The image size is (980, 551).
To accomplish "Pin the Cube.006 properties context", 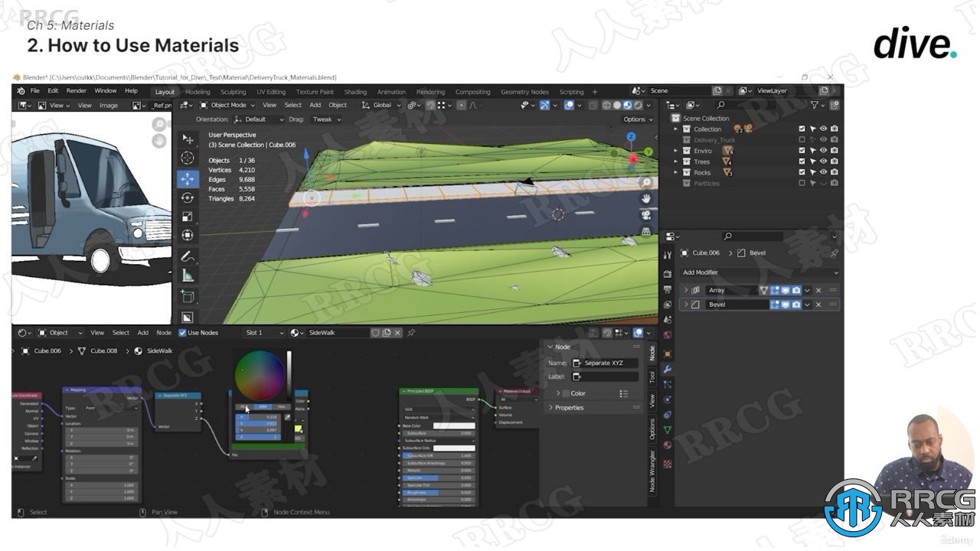I will click(834, 253).
